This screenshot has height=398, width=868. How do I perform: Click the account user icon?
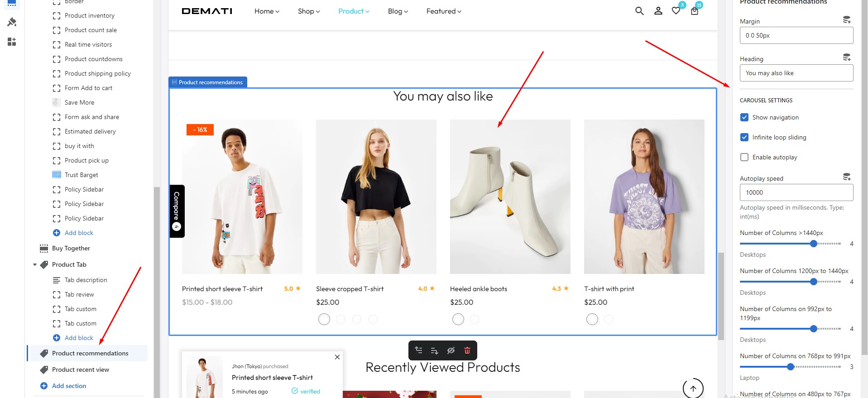[x=658, y=11]
